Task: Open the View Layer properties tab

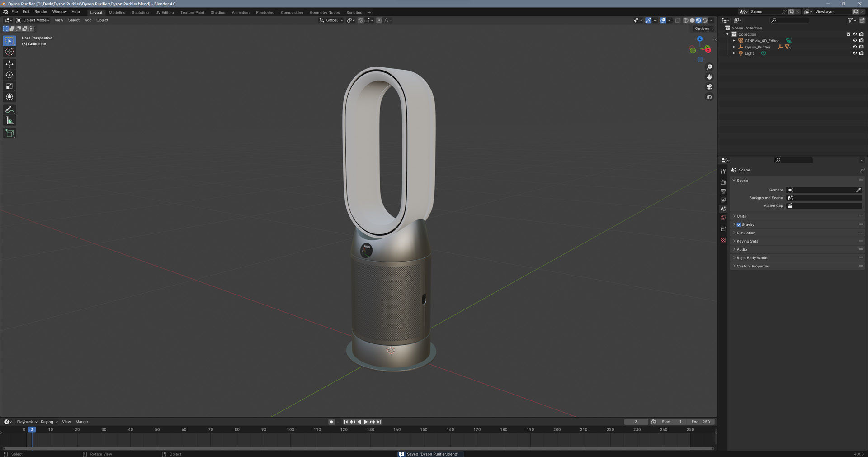Action: point(723,200)
